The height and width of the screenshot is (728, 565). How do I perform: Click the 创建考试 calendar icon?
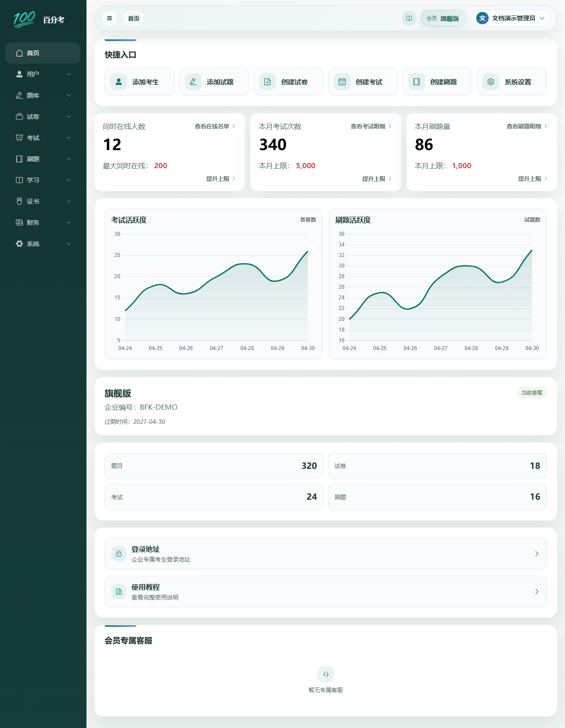pyautogui.click(x=342, y=82)
